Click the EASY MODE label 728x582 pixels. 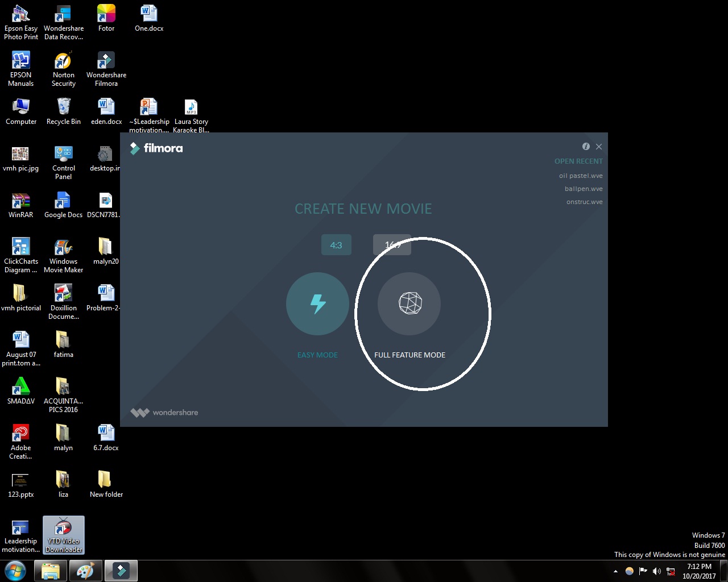tap(317, 355)
